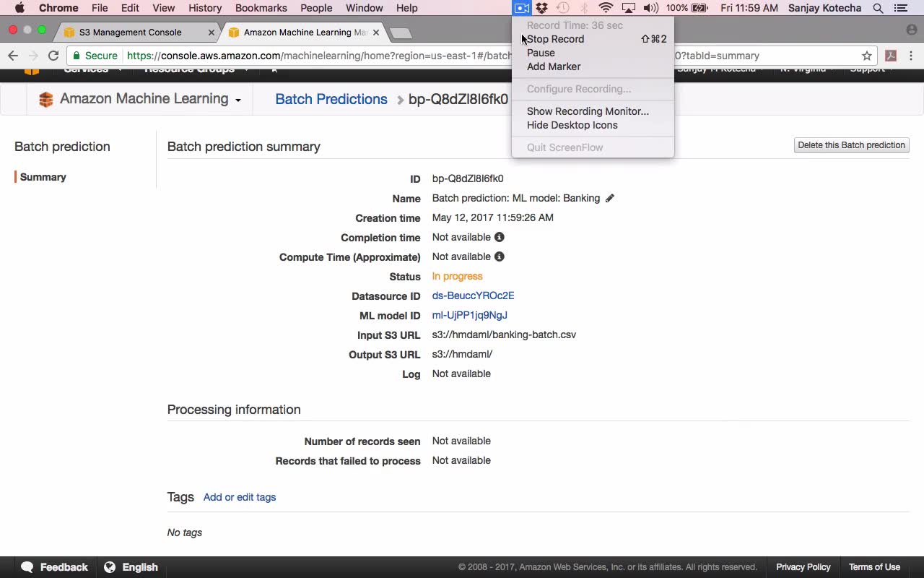Screen dimensions: 924x578
Task: Open ML model link ml-UjPP1jq9NgJ
Action: [469, 315]
